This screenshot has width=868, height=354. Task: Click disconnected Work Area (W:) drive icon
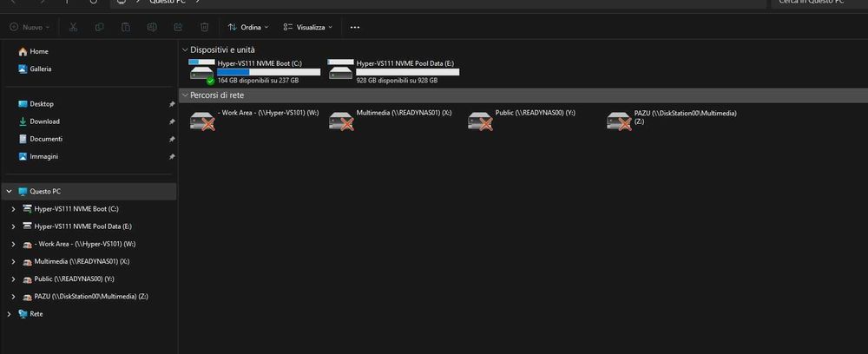(x=202, y=121)
